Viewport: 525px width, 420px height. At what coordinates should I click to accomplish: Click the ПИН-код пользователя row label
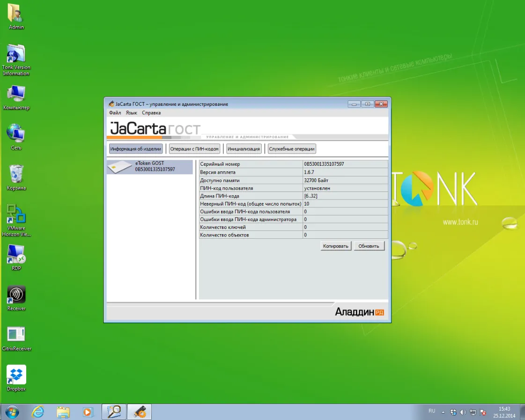click(226, 188)
